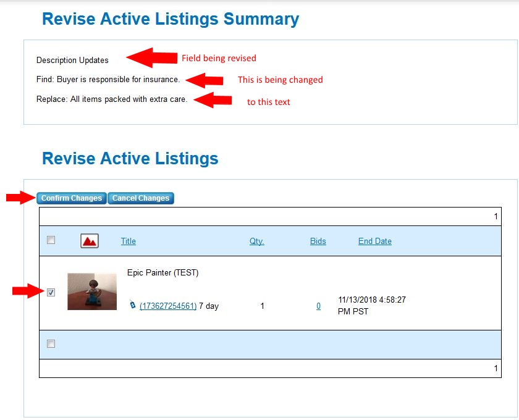The image size is (519, 420).
Task: Click the text Description Updates
Action: 72,60
